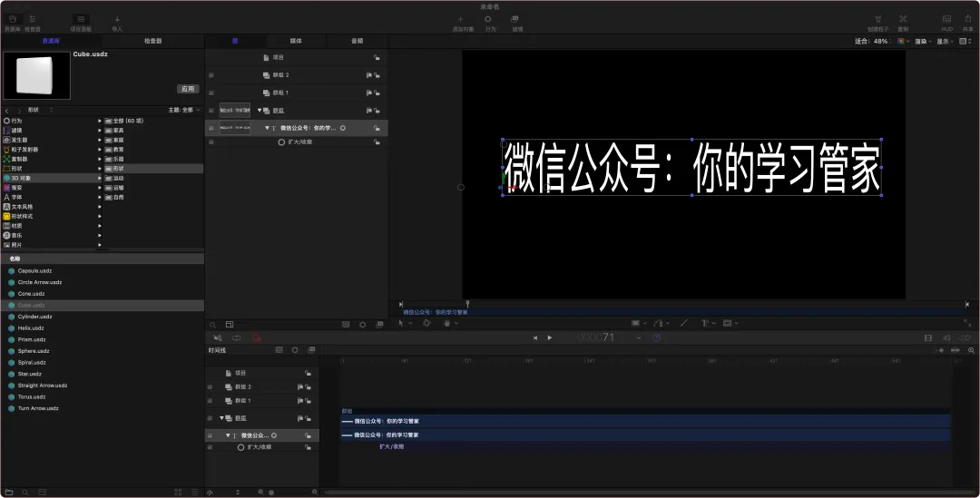The width and height of the screenshot is (980, 498).
Task: Select Torus.usdz in the library list
Action: (103, 396)
